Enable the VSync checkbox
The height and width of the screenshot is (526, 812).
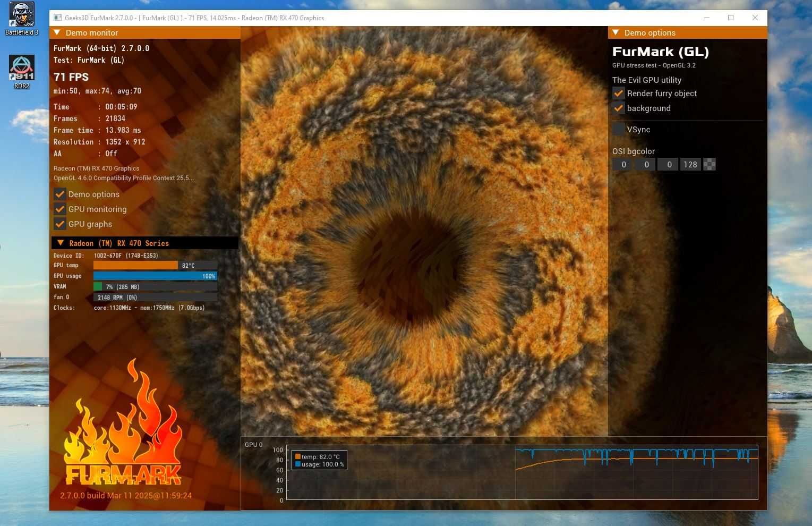tap(619, 129)
